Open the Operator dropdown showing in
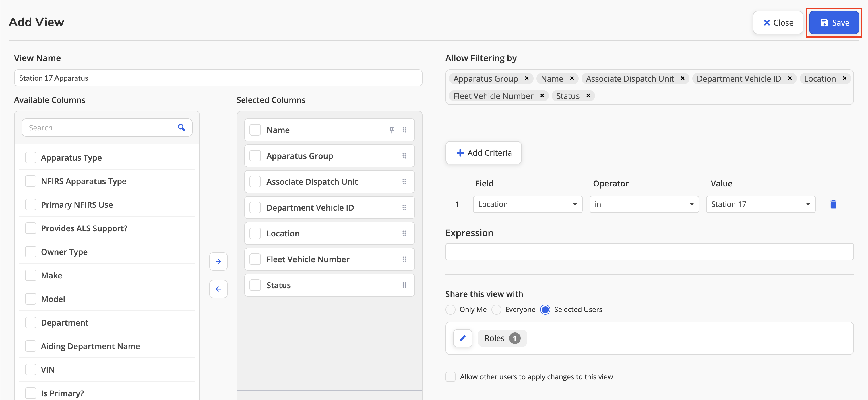The width and height of the screenshot is (868, 400). coord(644,204)
